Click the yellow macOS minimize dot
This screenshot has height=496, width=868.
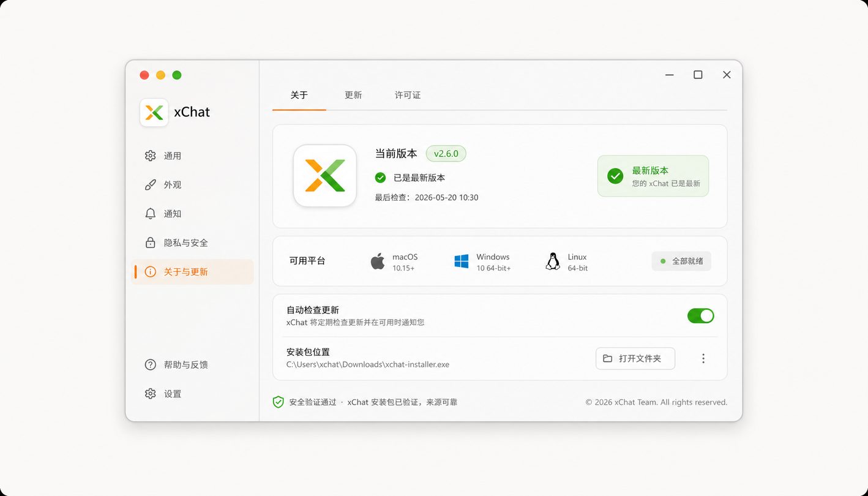click(x=160, y=75)
